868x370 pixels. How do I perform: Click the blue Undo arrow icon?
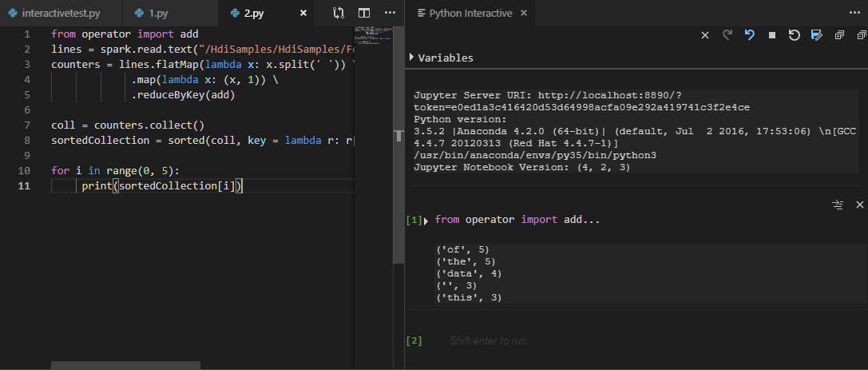749,35
